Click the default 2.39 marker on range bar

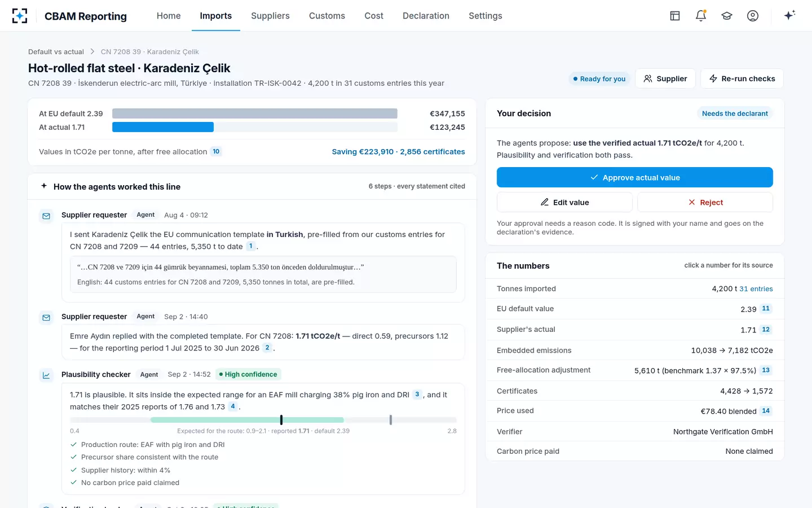point(391,420)
